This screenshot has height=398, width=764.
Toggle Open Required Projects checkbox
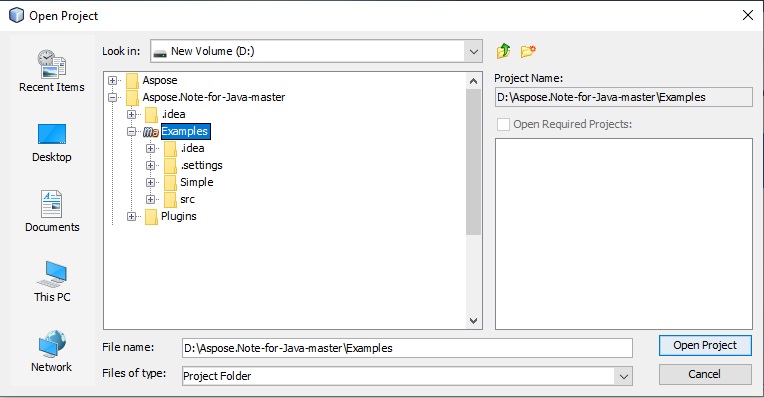click(x=503, y=124)
